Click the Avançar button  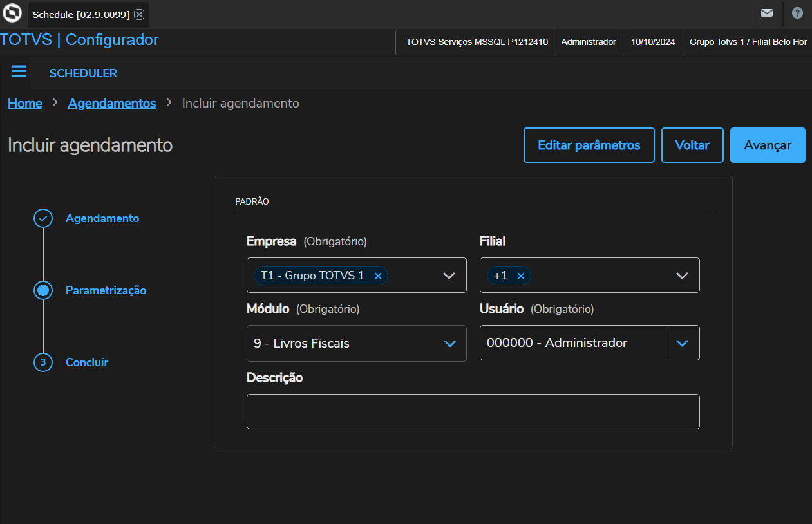[x=768, y=145]
